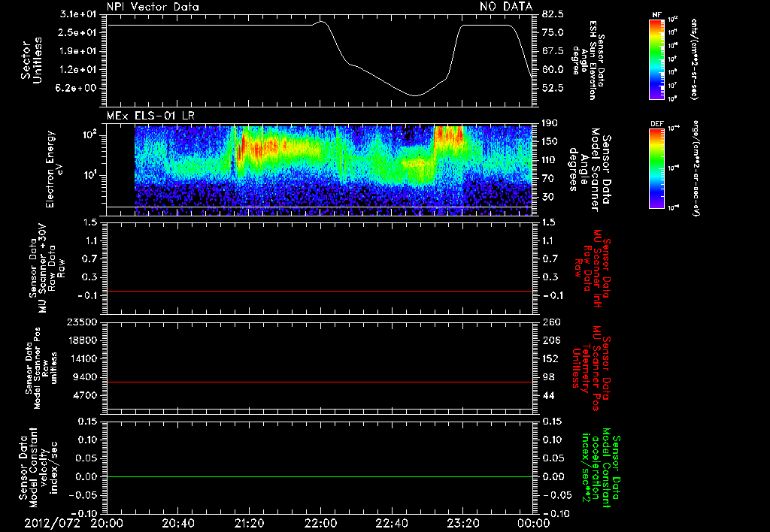Click the 'NO DATA' label
Viewport: 770px width, 532px height.
click(x=506, y=6)
